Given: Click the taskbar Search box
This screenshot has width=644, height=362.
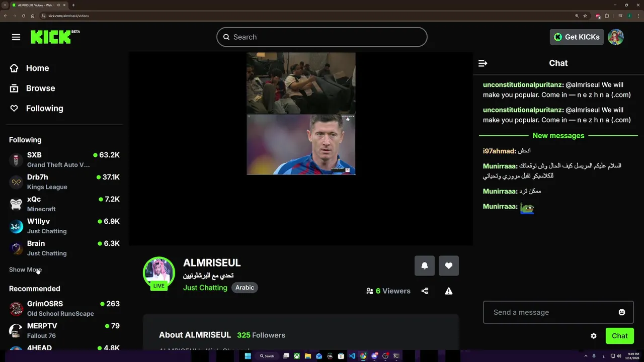Looking at the screenshot, I should coord(267,356).
